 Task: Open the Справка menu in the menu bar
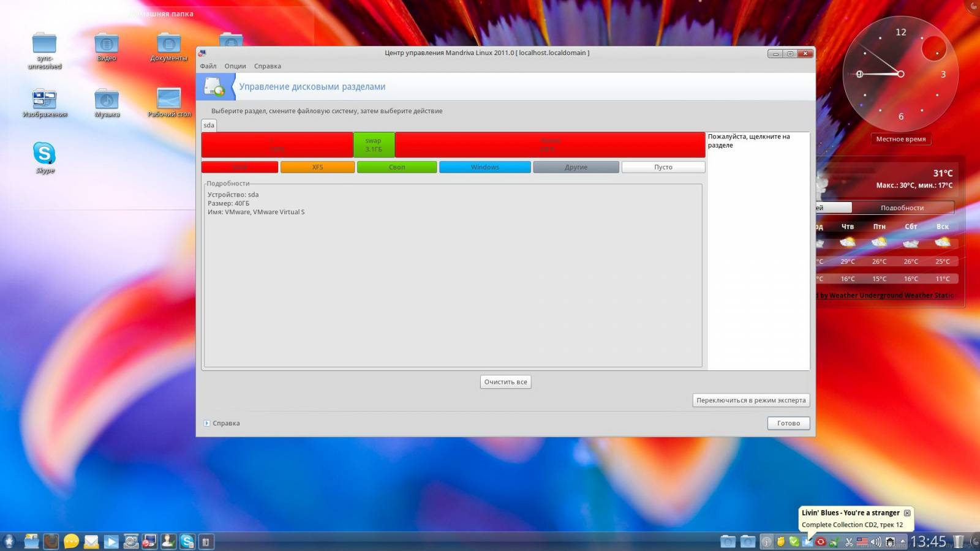pos(268,66)
